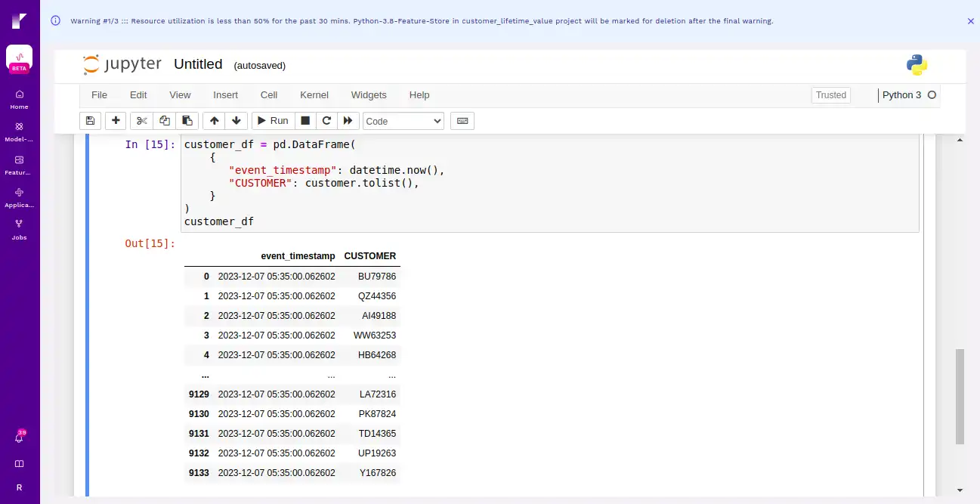Open the Feature section in the sidebar
This screenshot has height=504, width=980.
[20, 165]
